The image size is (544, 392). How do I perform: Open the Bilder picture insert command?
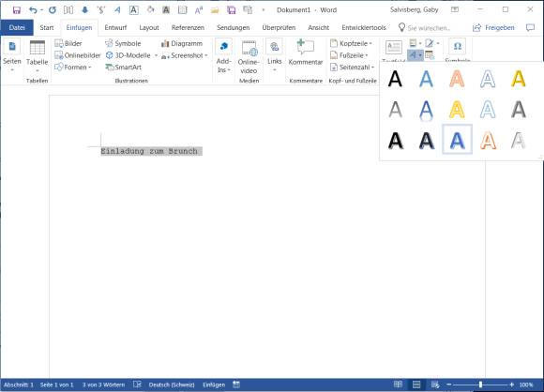68,43
